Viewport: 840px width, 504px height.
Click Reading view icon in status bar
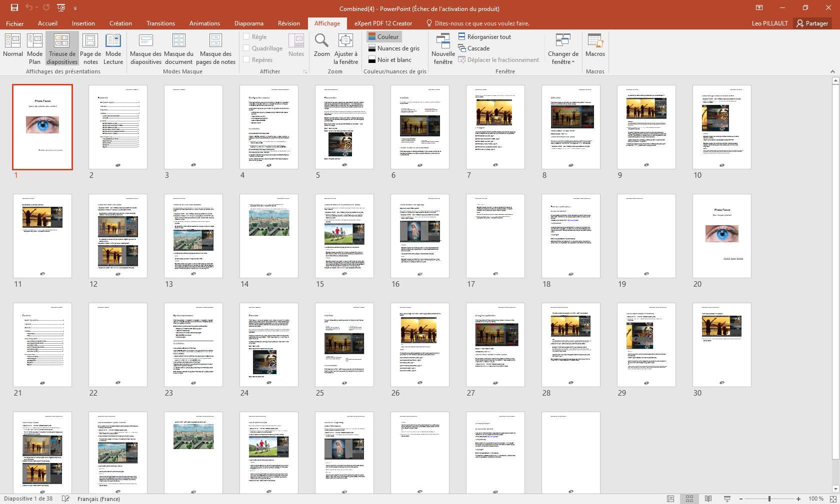(708, 499)
